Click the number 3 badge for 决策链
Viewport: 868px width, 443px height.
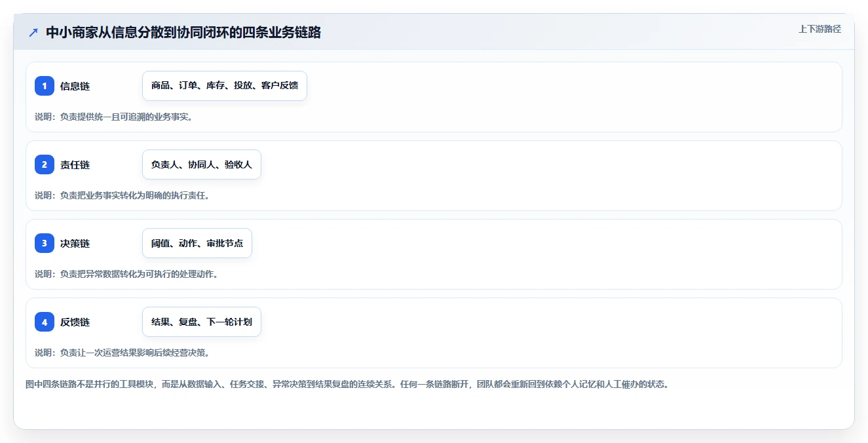45,243
